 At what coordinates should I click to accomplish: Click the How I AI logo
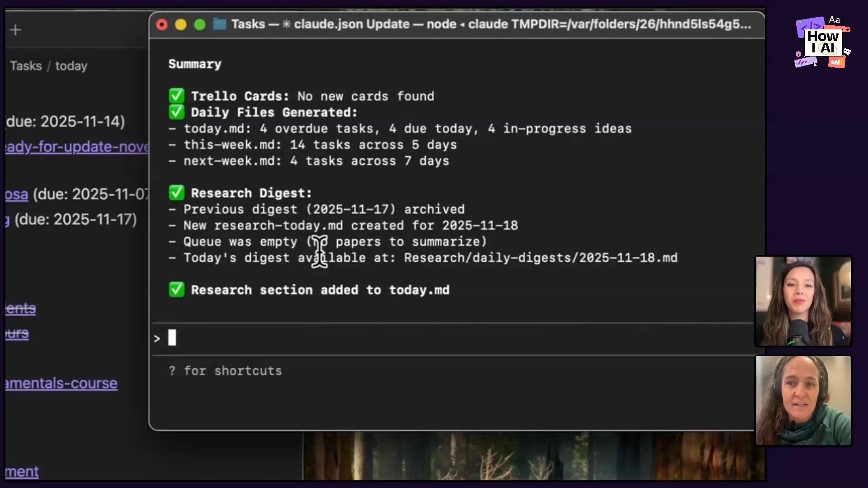pyautogui.click(x=822, y=42)
